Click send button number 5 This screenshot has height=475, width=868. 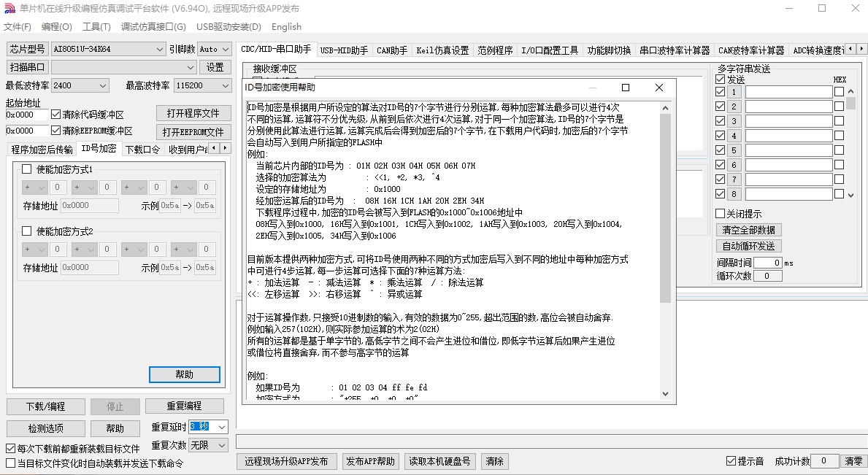(x=734, y=150)
